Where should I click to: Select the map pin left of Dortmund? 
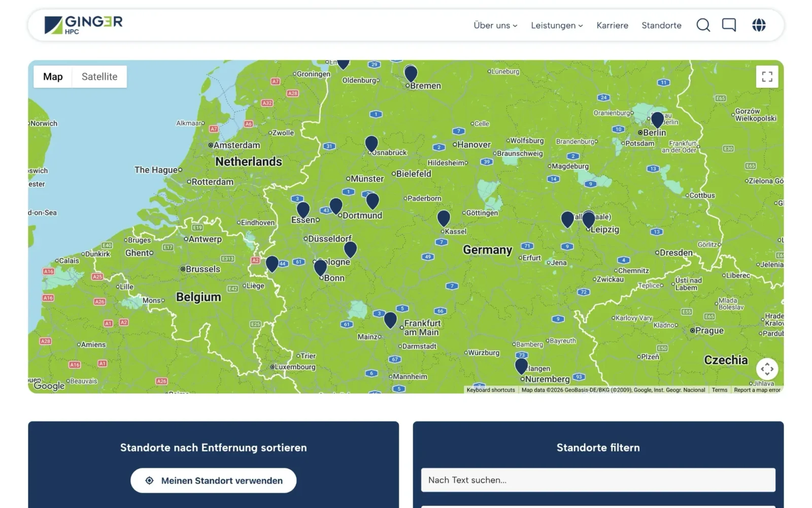click(x=336, y=207)
